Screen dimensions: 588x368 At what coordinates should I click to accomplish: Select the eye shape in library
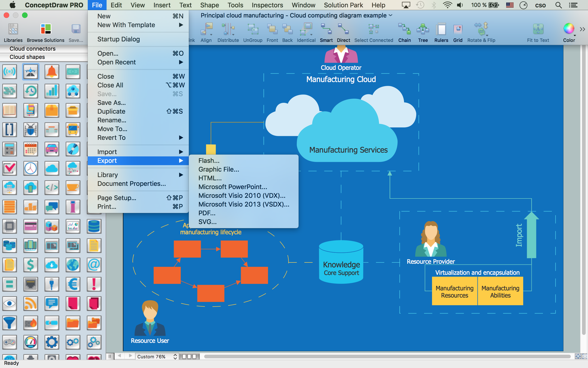pos(9,304)
